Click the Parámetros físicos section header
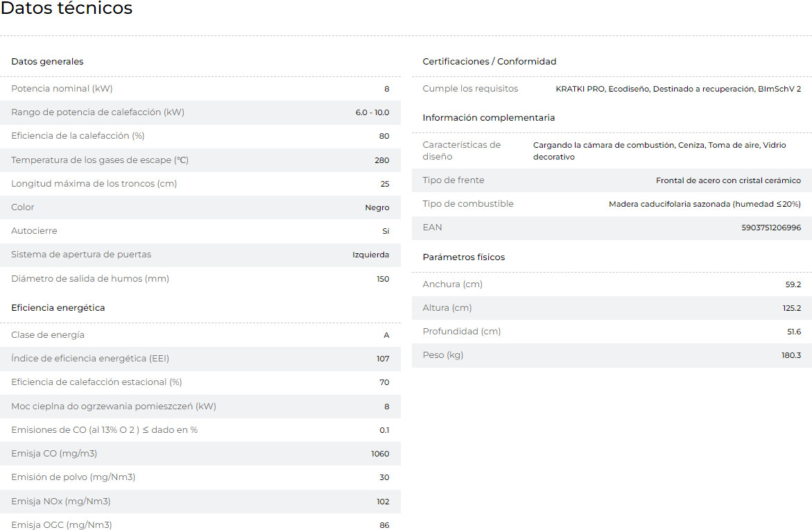812x530 pixels. click(x=464, y=257)
